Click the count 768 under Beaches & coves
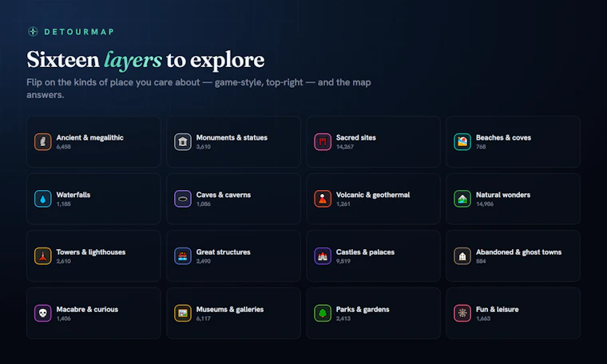 click(x=481, y=147)
